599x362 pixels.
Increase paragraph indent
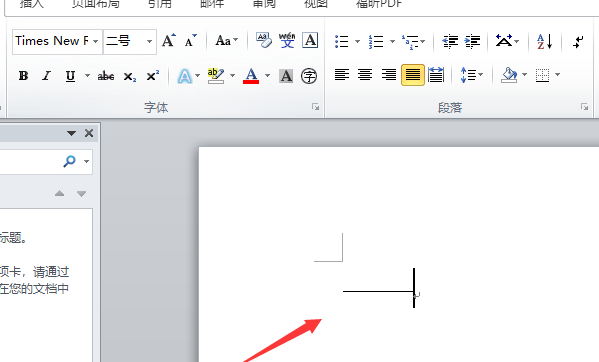(x=473, y=41)
